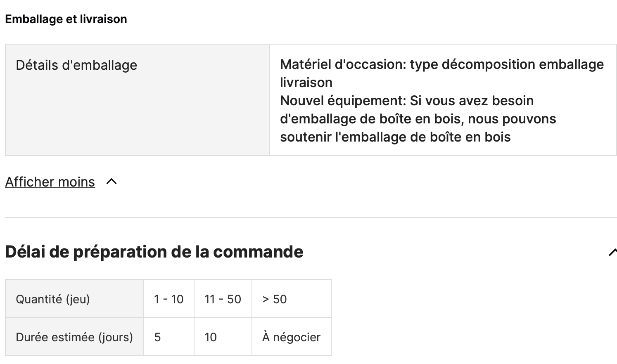
Task: Click the Emballage et livraison heading
Action: click(66, 19)
